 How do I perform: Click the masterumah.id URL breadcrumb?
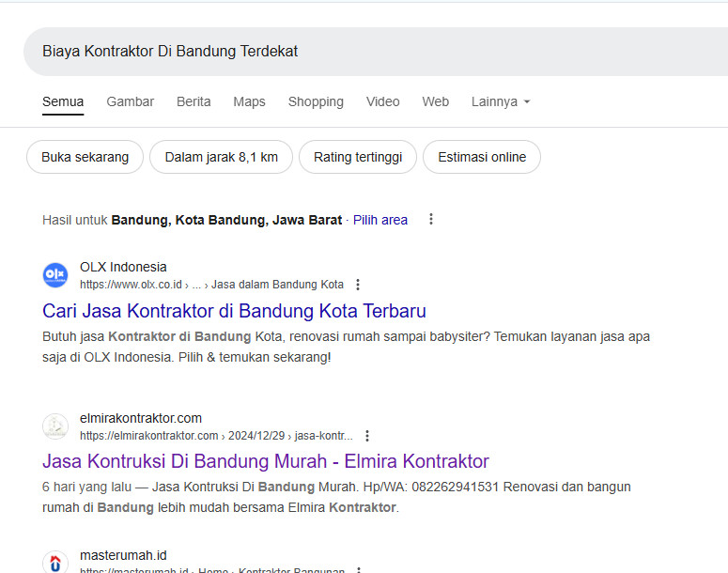tap(212, 570)
